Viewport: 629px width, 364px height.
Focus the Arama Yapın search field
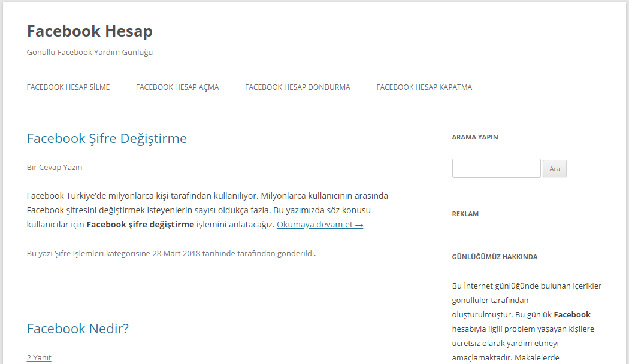[x=496, y=168]
